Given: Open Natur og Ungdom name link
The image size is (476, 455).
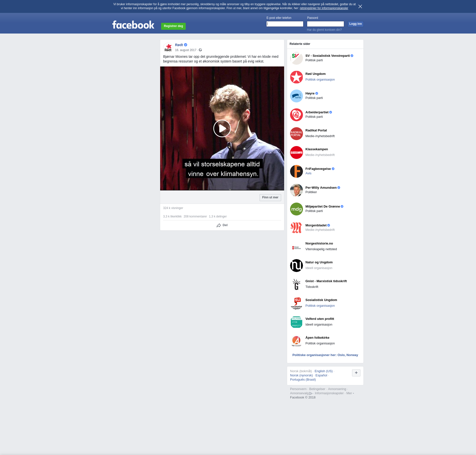Looking at the screenshot, I should [319, 262].
